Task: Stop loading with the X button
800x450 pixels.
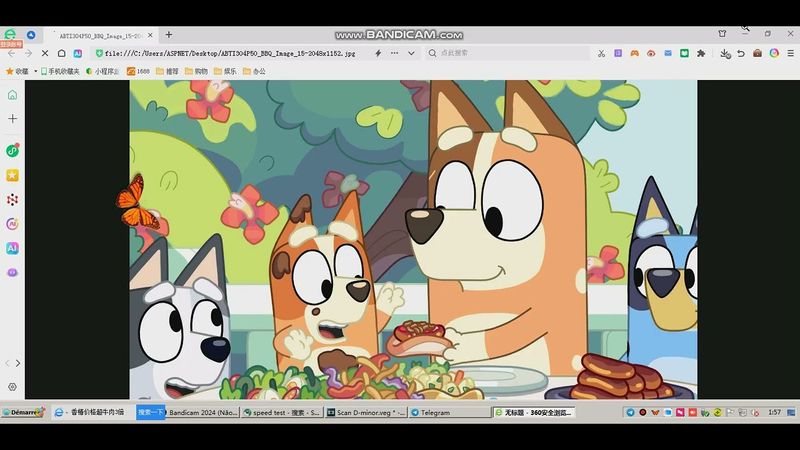Action: [x=43, y=53]
